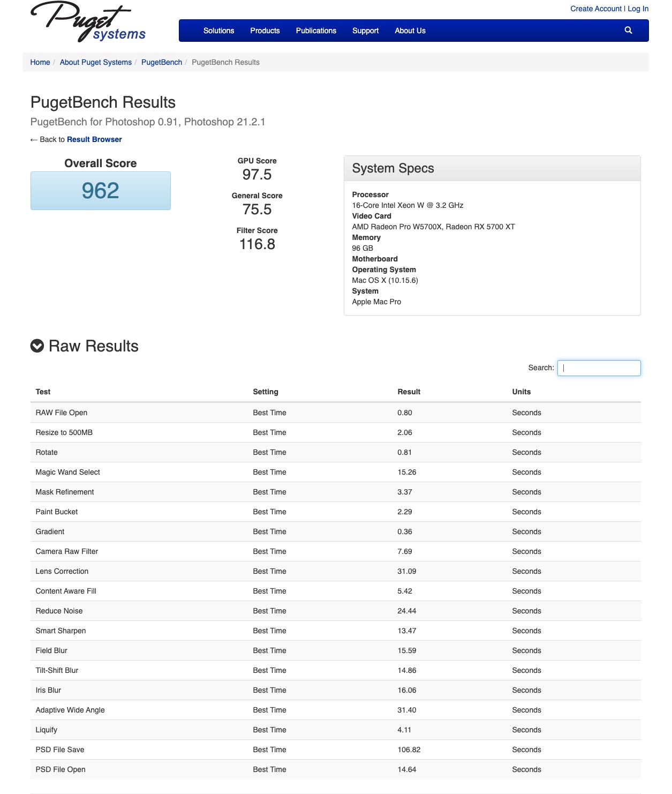Open the Products menu
This screenshot has height=794, width=672.
pyautogui.click(x=265, y=31)
